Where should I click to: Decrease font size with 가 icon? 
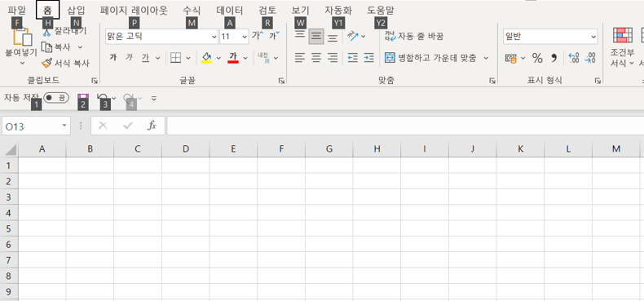point(275,36)
